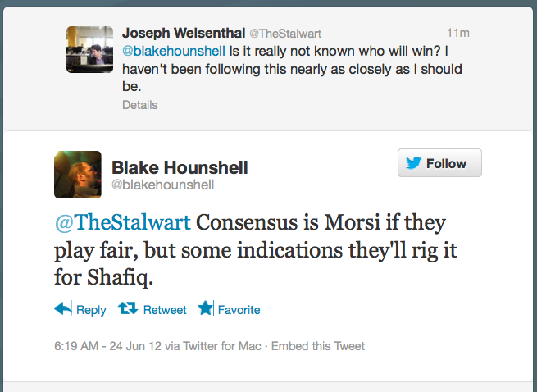This screenshot has height=392, width=537.
Task: Follow Blake Hounshell
Action: point(439,163)
